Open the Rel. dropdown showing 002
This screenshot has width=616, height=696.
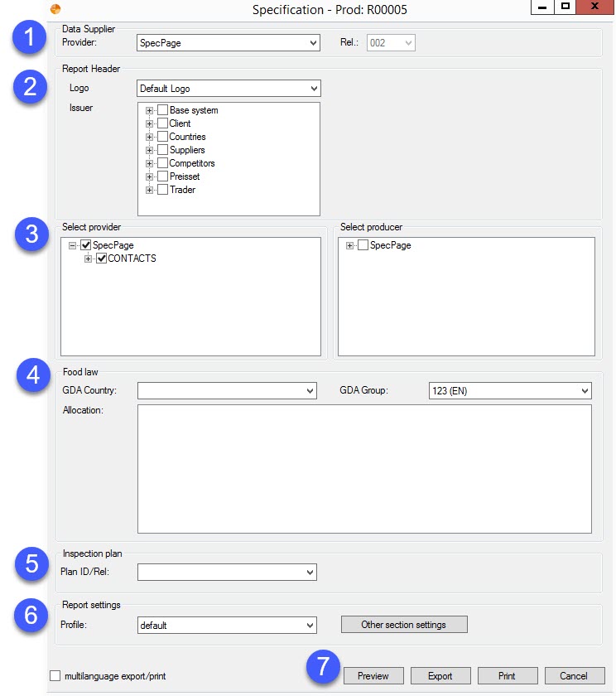391,43
